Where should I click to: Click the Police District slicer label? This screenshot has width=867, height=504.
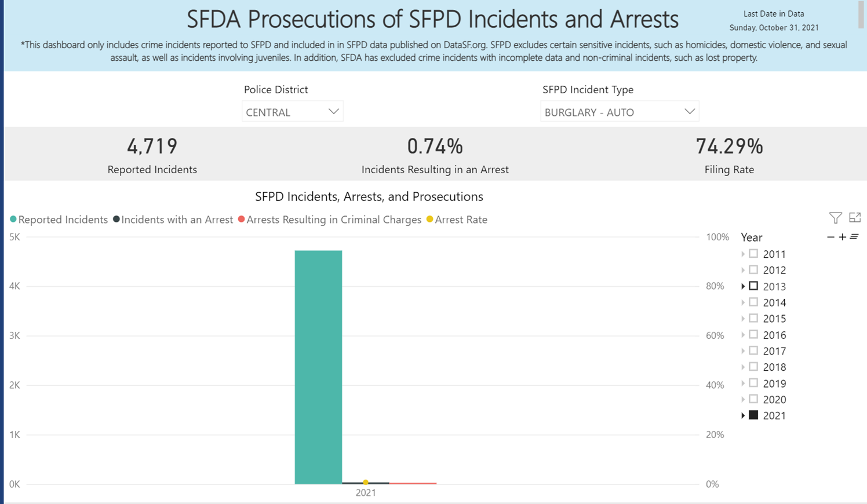(x=276, y=90)
